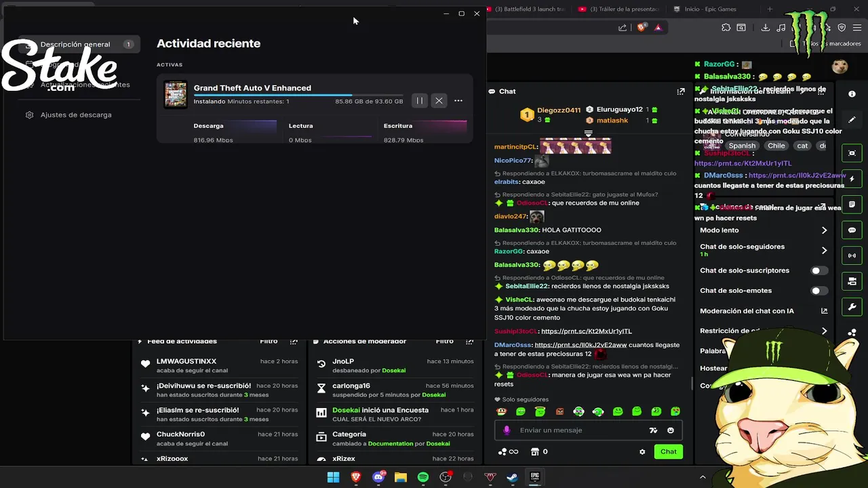Open Spotify from the taskbar
Image resolution: width=868 pixels, height=488 pixels.
click(x=423, y=477)
